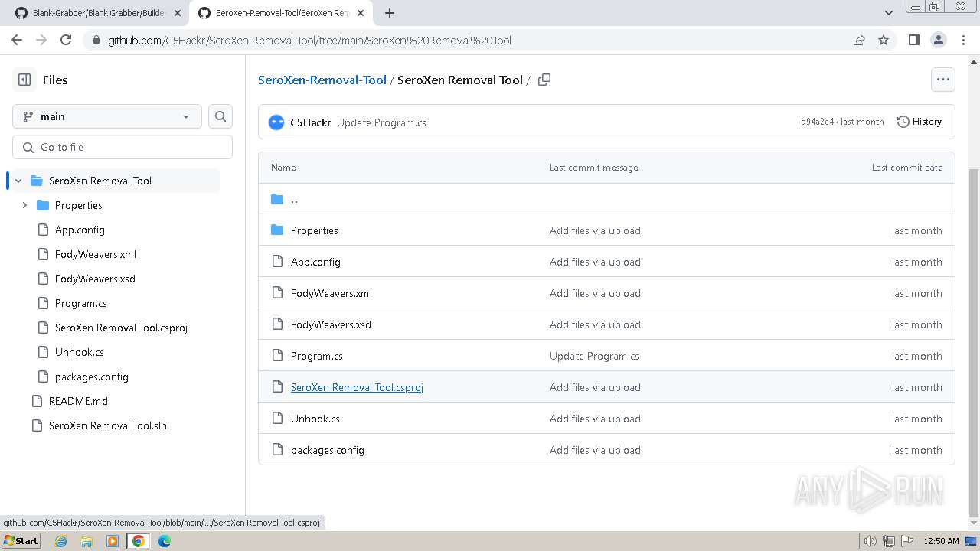The image size is (980, 551).
Task: Open media player from taskbar
Action: coord(113,541)
